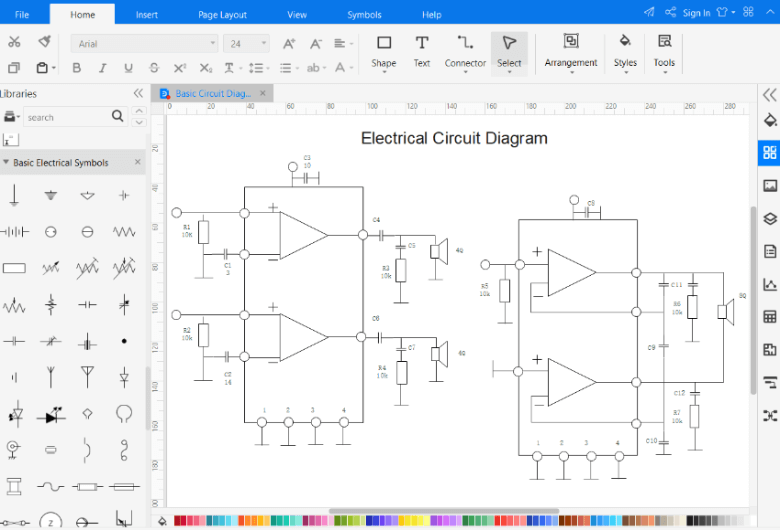This screenshot has height=530, width=780.
Task: Switch to the View tab
Action: [x=297, y=14]
